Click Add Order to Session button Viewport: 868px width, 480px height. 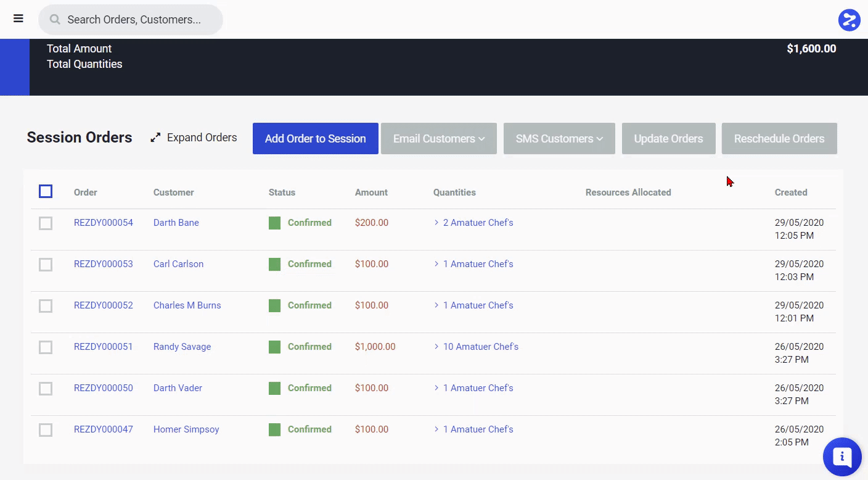point(316,139)
